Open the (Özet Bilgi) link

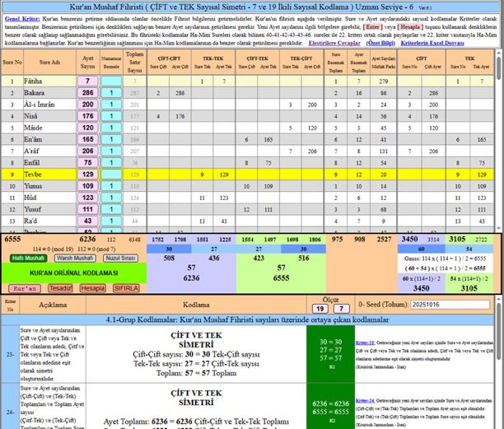click(380, 43)
